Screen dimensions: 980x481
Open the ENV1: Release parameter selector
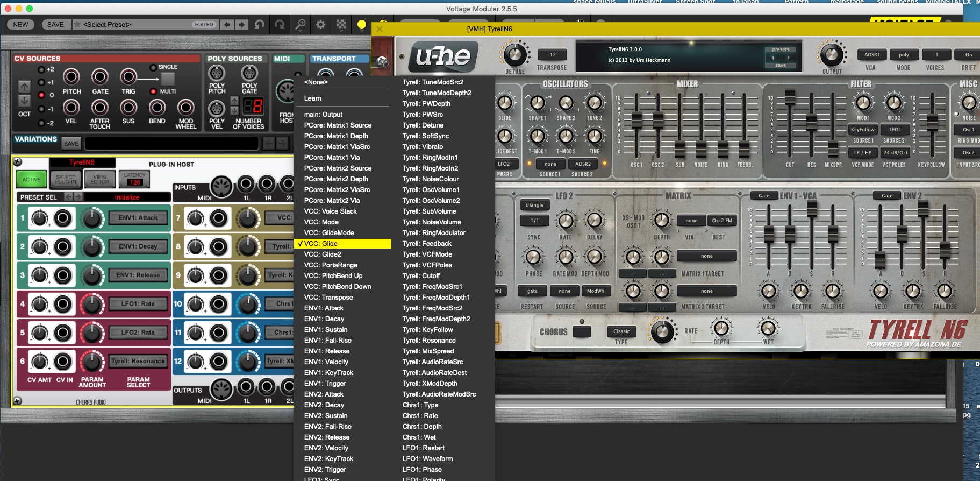138,275
